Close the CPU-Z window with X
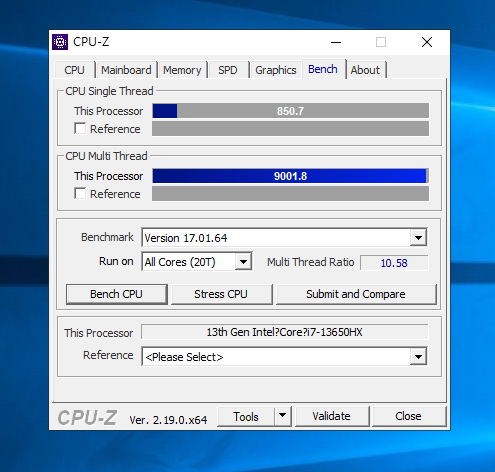 (x=427, y=42)
